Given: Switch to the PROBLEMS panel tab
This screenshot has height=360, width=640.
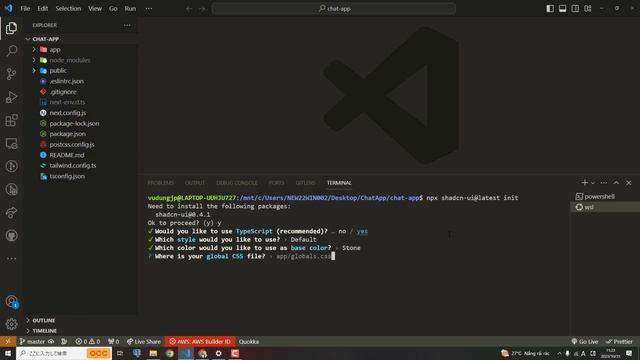Looking at the screenshot, I should pos(160,183).
